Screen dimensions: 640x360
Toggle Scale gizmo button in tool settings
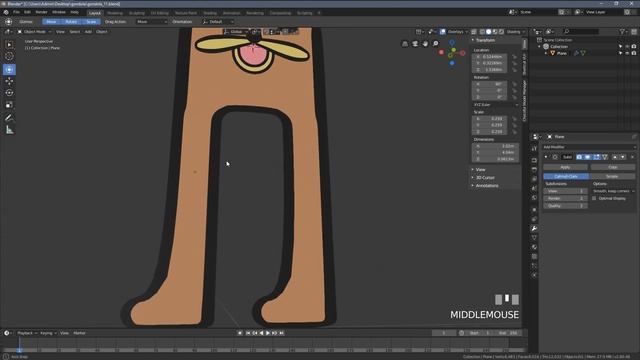[91, 22]
